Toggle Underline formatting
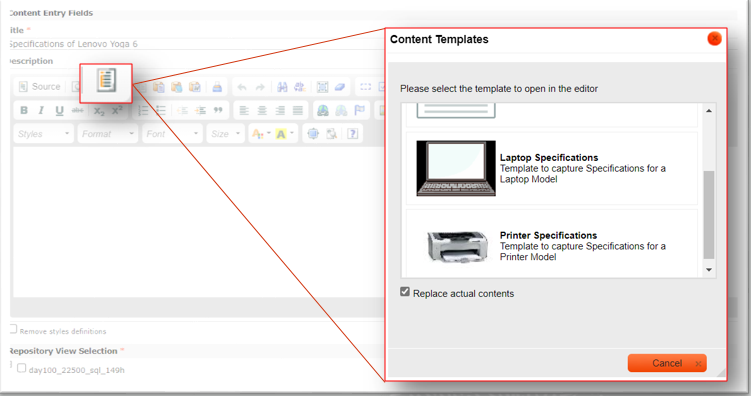 pos(59,111)
